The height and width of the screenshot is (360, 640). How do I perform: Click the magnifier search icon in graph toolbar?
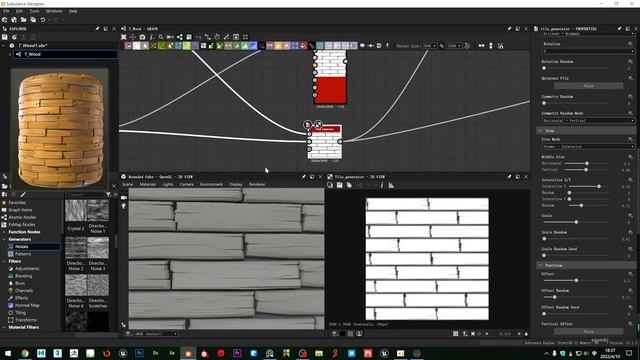pyautogui.click(x=161, y=37)
